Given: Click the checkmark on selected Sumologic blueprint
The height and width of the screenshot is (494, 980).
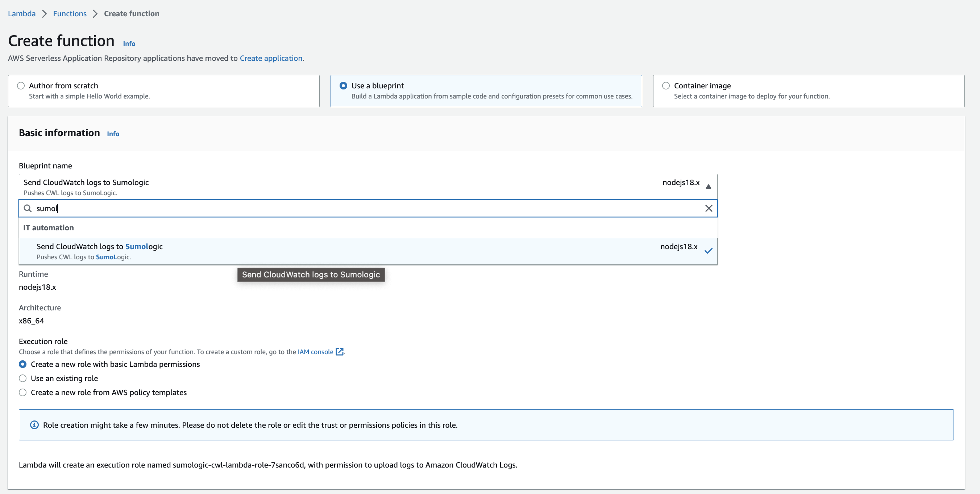Looking at the screenshot, I should coord(708,251).
